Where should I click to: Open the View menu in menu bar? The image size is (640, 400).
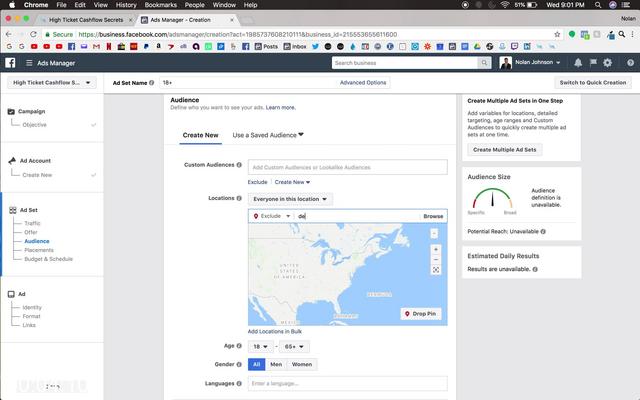(x=100, y=5)
